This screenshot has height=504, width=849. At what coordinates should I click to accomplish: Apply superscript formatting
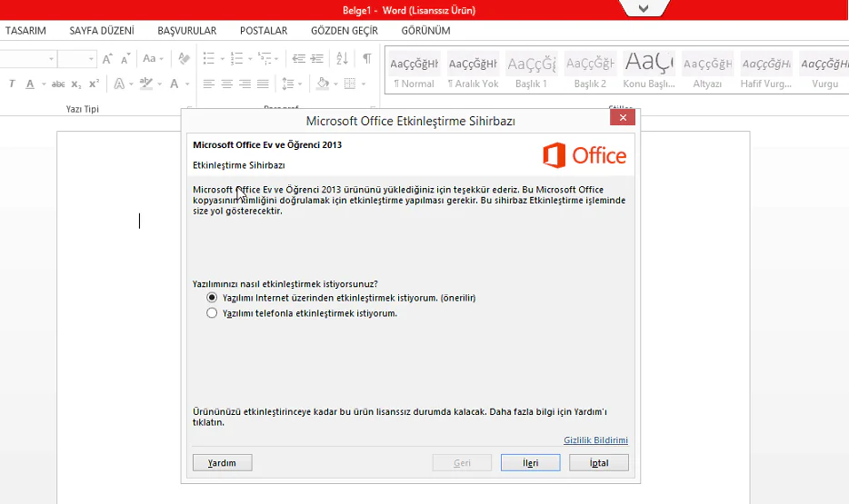(95, 84)
